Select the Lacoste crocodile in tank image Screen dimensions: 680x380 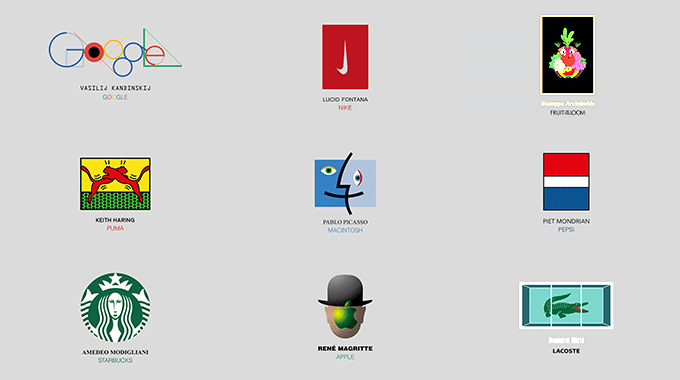point(566,305)
